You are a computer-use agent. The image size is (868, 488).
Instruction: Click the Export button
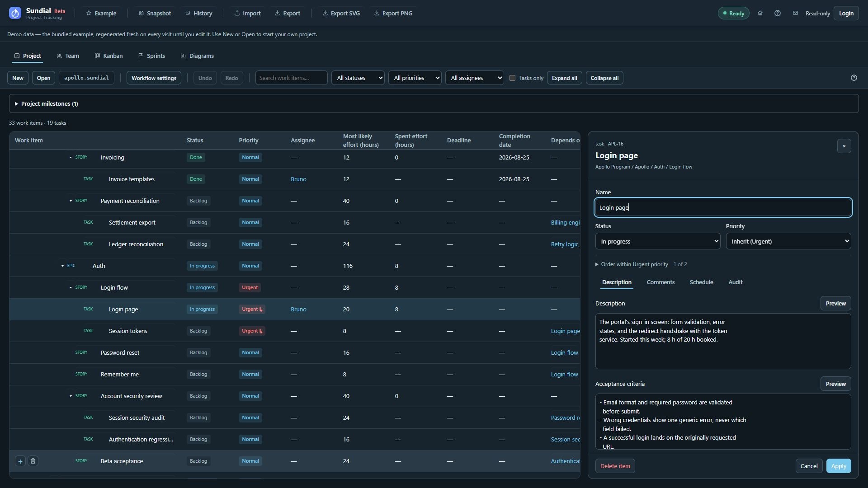coord(288,13)
